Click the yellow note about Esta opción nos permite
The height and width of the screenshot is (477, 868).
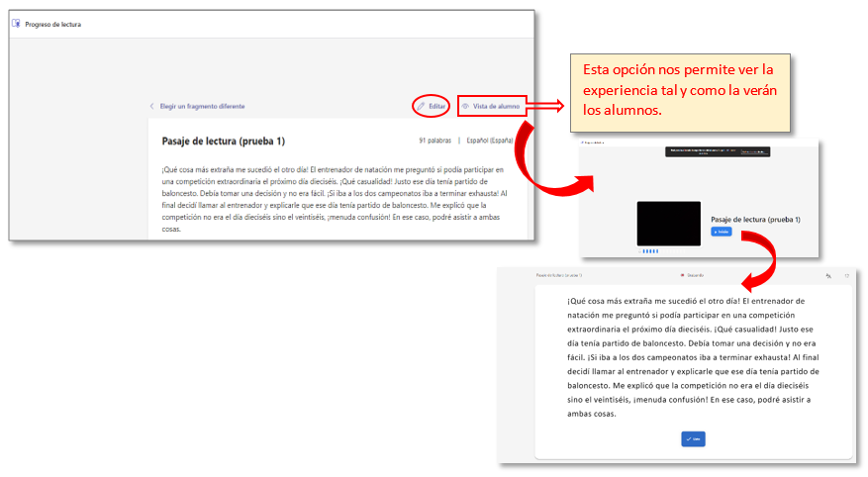[680, 93]
